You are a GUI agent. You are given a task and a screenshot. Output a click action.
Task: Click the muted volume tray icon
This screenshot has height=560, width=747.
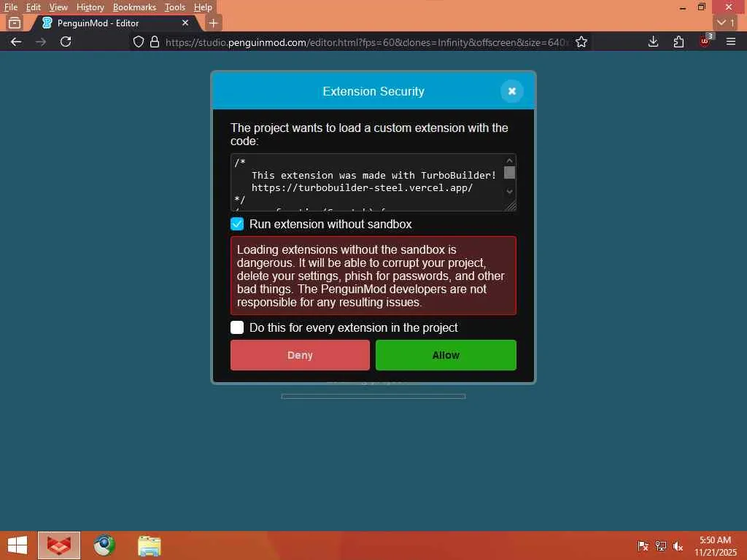(678, 546)
